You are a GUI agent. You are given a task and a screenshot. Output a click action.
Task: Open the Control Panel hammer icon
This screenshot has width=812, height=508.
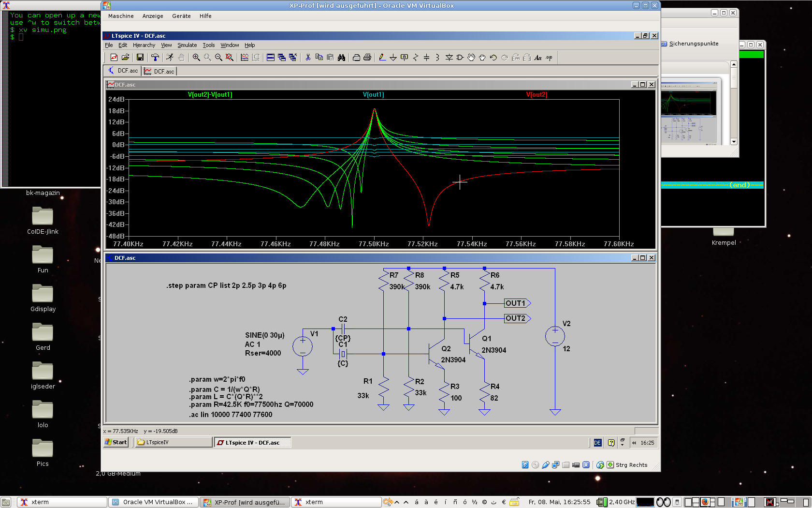pos(155,58)
